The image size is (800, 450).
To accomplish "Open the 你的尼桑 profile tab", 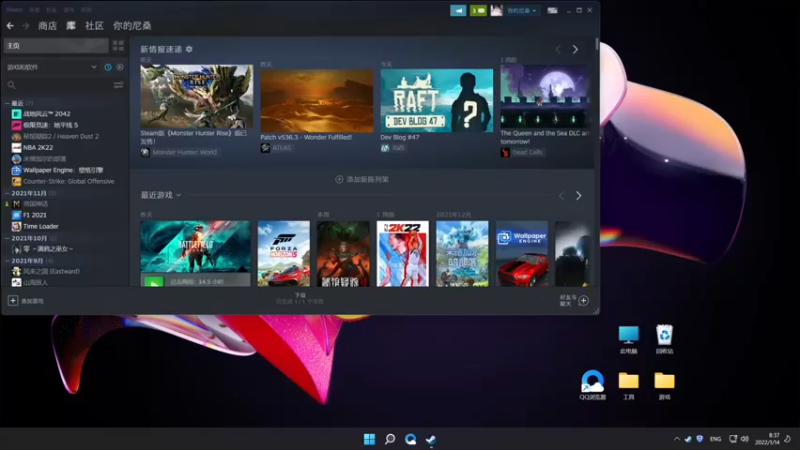I will point(132,26).
